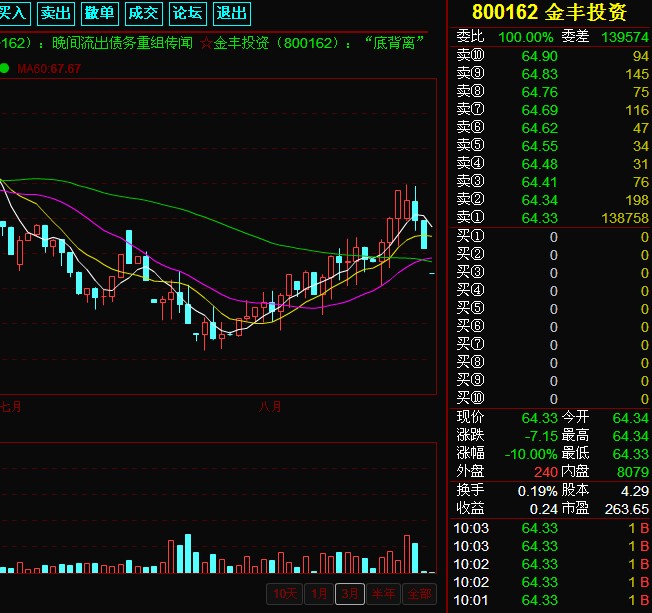Viewport: 652px width, 613px height.
Task: Select the 3月 time range tab
Action: tap(350, 593)
